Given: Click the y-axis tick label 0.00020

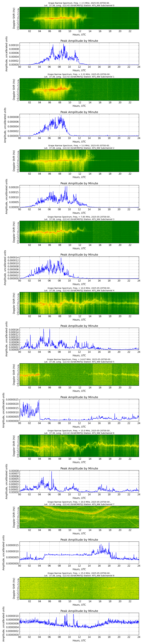Looking at the screenshot, I should pos(13,187).
